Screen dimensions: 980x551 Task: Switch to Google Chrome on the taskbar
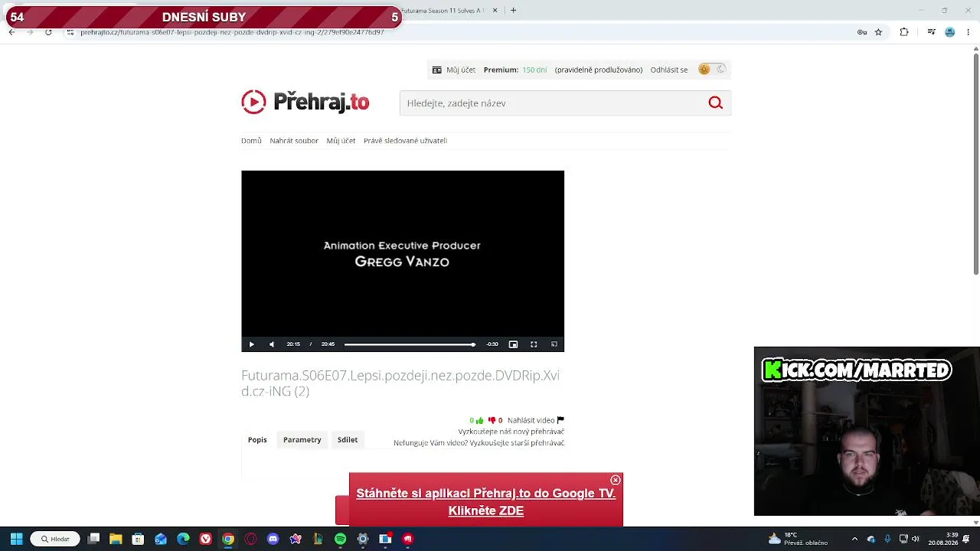(228, 539)
